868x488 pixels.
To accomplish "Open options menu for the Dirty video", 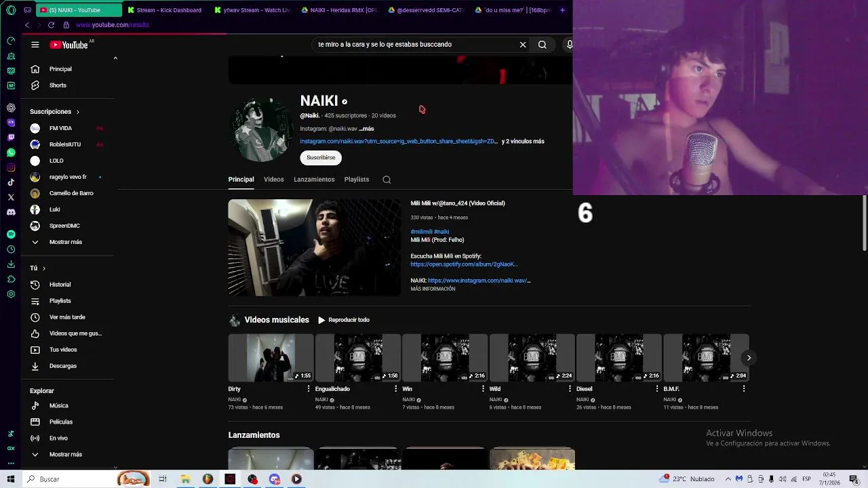I will coord(309,389).
